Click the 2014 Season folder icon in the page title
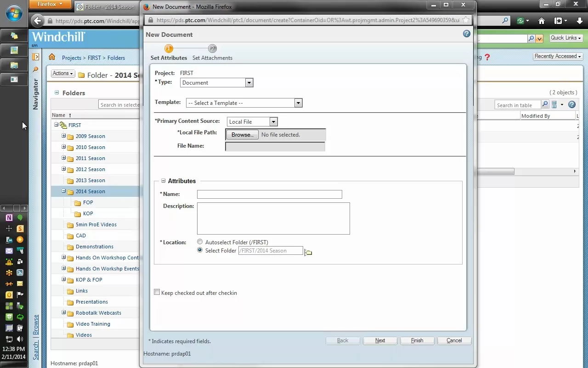588x368 pixels. (81, 75)
